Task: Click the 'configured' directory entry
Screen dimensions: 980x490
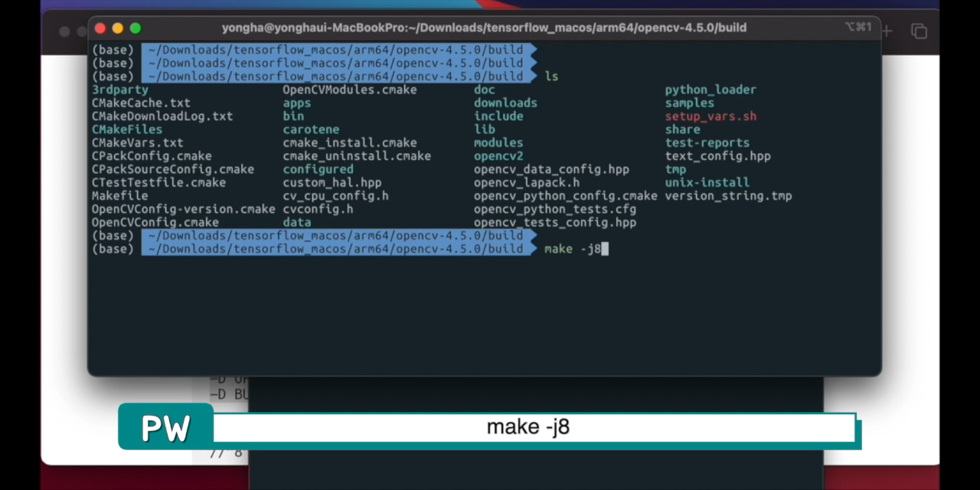Action: [x=318, y=169]
